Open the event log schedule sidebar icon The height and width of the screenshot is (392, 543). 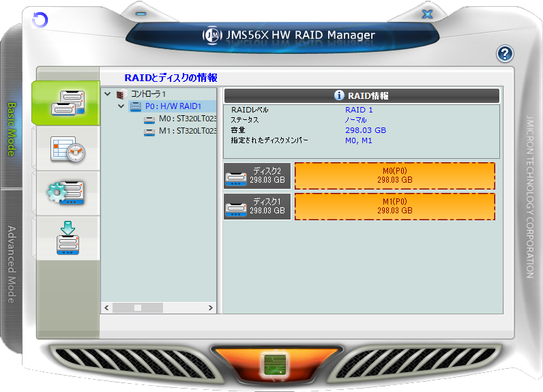[68, 149]
